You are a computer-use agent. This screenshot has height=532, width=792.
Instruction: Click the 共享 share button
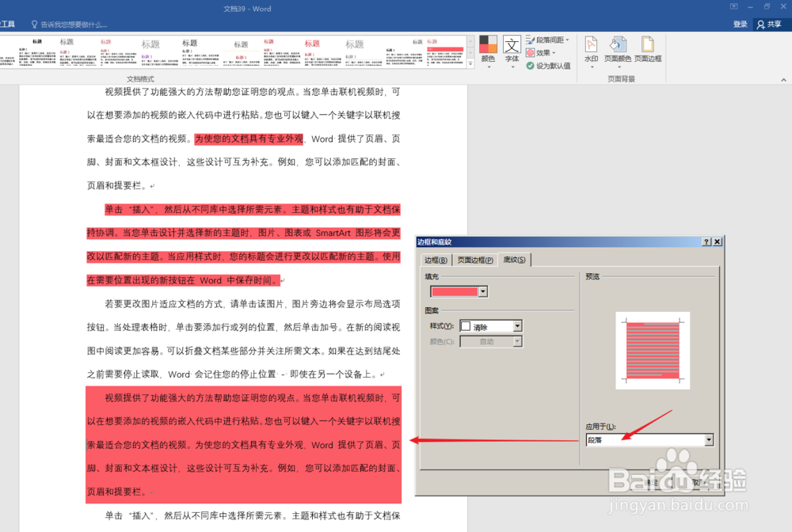tap(769, 25)
